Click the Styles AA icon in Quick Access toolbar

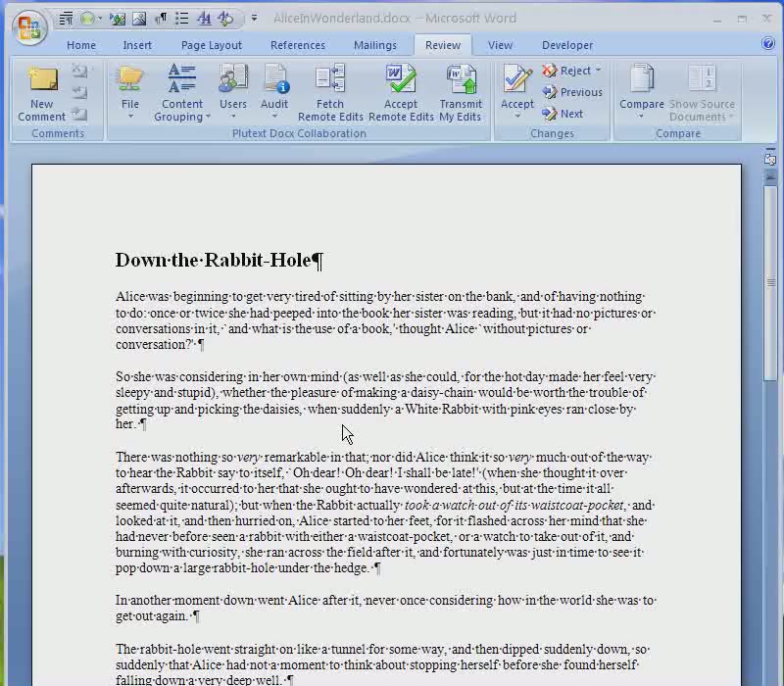click(x=204, y=19)
